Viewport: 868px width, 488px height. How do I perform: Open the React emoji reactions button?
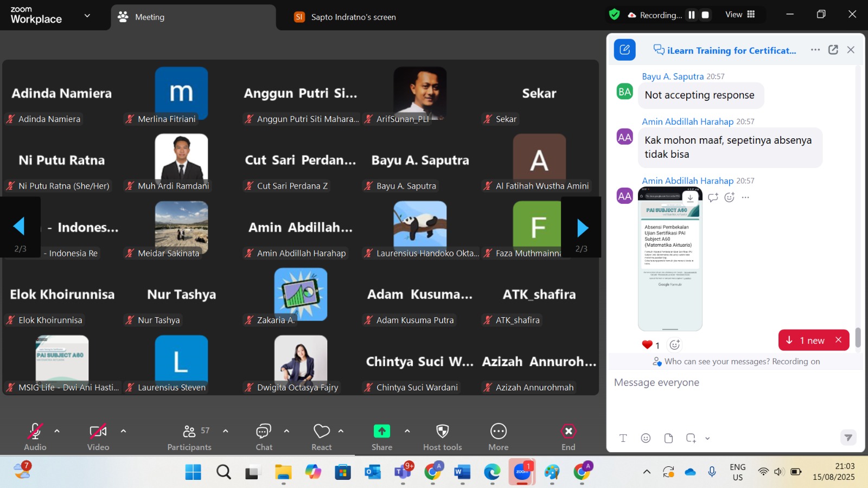coord(322,436)
